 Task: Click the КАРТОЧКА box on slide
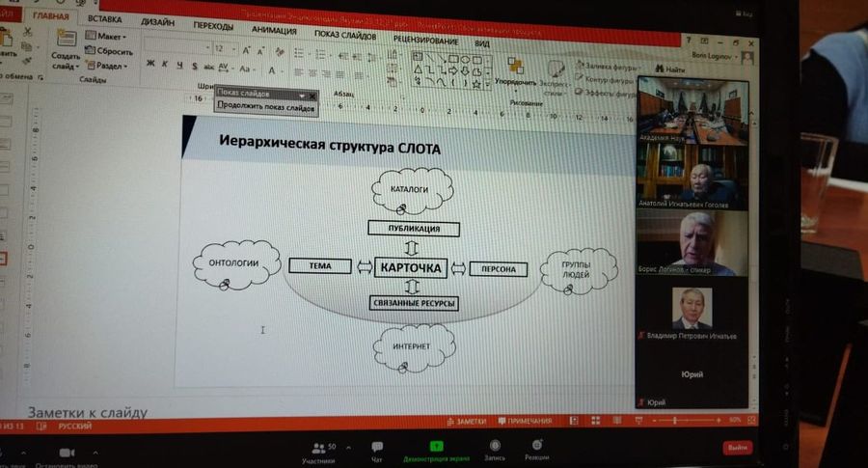(411, 268)
